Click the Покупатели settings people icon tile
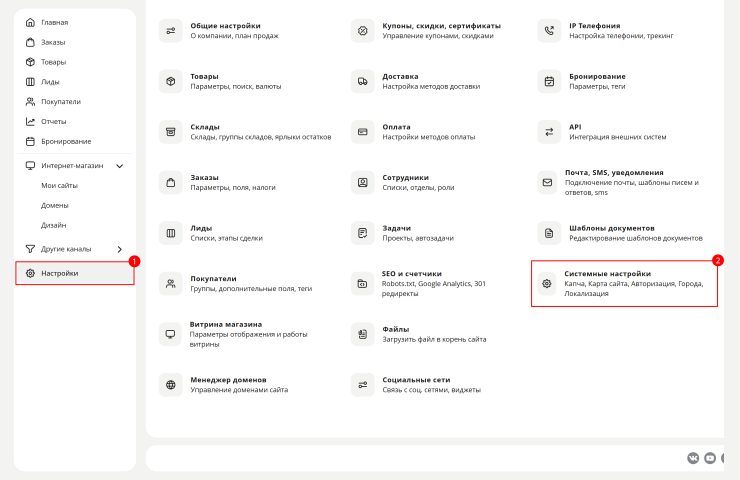This screenshot has width=740, height=480. tap(171, 284)
